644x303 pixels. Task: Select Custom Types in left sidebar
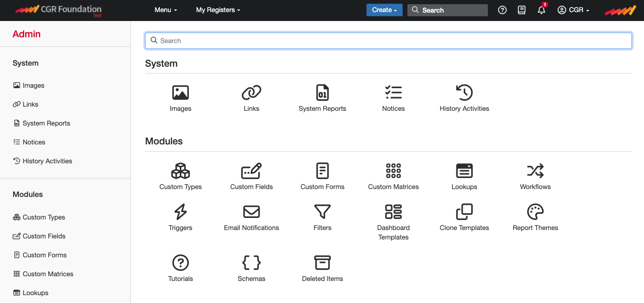[x=39, y=217]
